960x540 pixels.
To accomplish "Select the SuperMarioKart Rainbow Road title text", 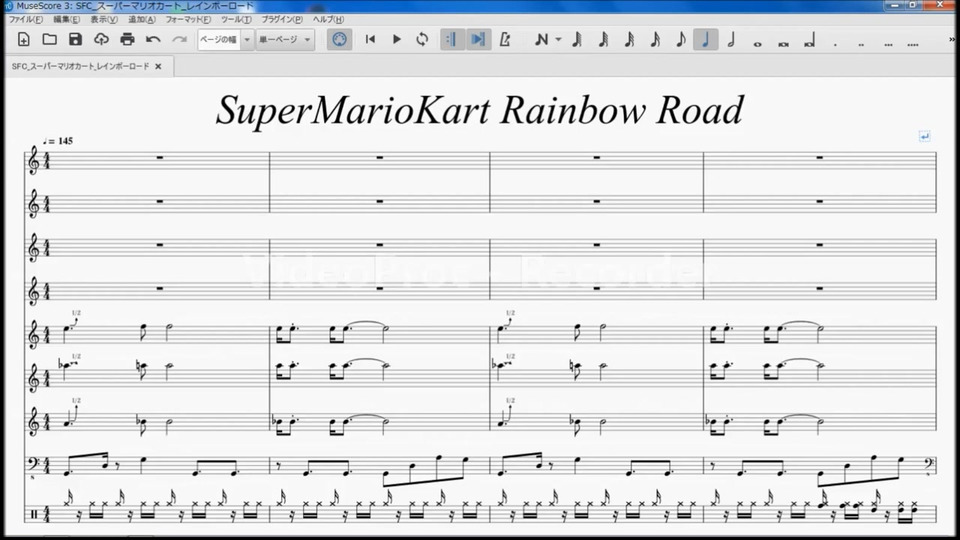I will [479, 110].
